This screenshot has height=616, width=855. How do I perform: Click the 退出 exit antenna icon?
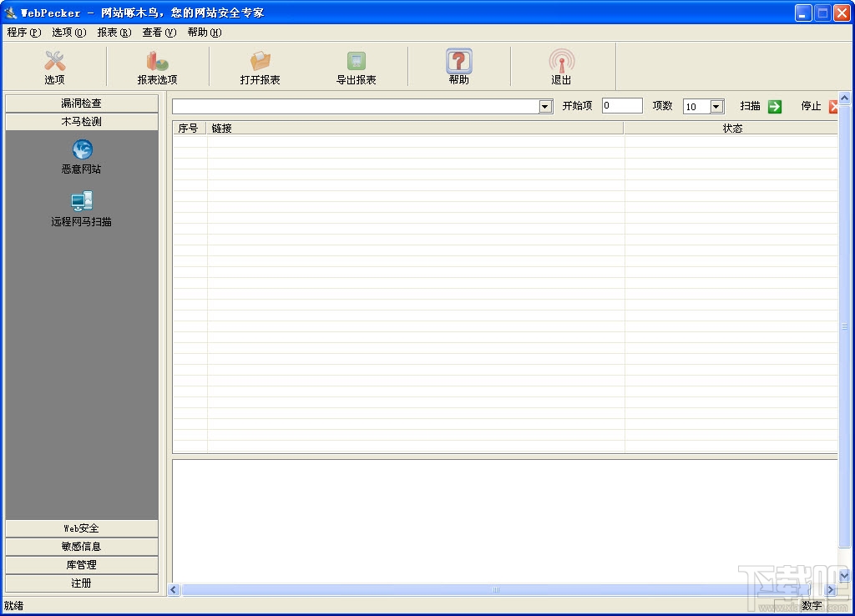click(561, 61)
